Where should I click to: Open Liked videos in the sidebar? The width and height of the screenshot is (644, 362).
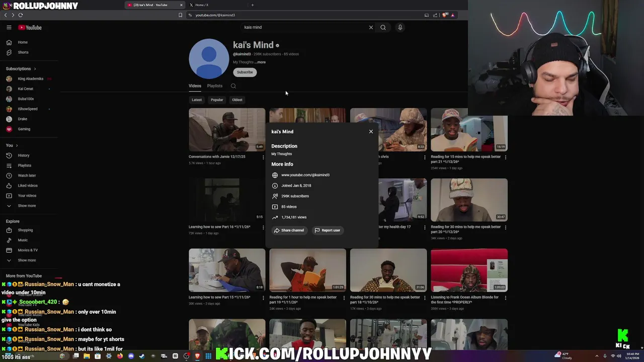pyautogui.click(x=29, y=186)
